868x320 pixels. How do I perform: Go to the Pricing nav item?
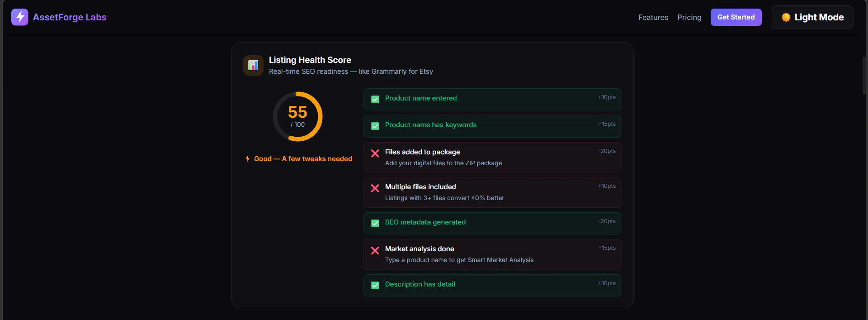click(689, 17)
